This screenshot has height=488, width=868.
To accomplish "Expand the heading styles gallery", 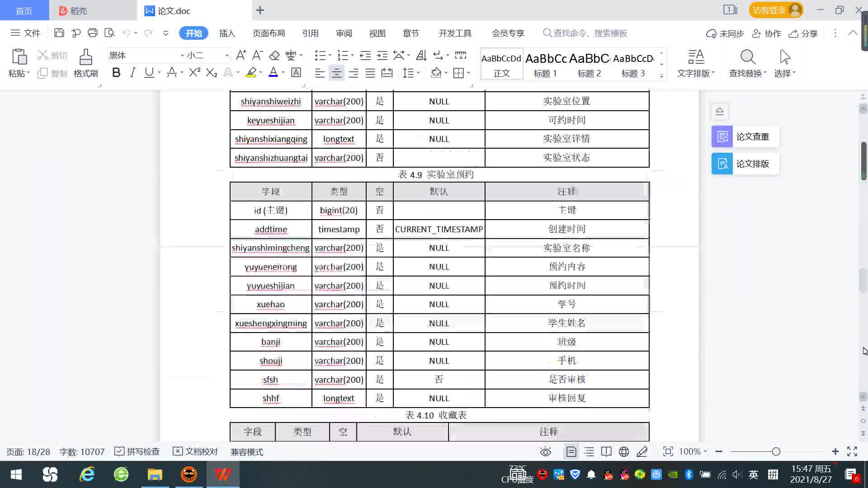I will click(x=661, y=75).
